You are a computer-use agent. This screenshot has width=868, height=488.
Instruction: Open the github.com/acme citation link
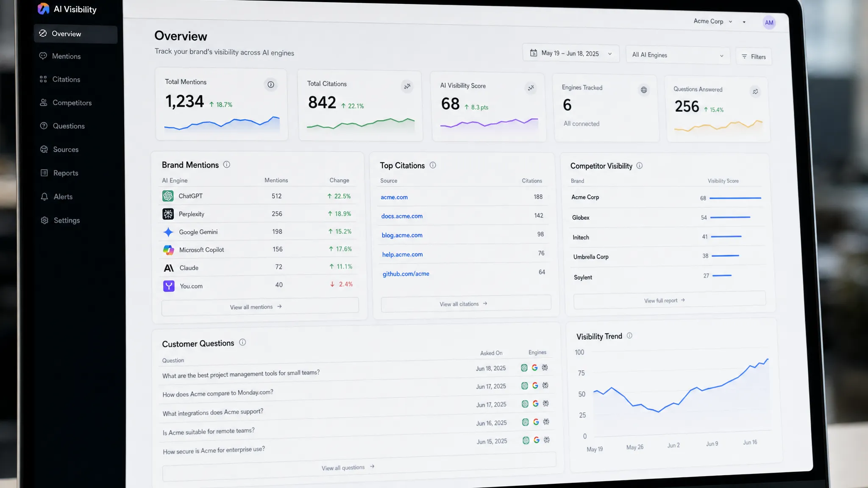pos(406,274)
